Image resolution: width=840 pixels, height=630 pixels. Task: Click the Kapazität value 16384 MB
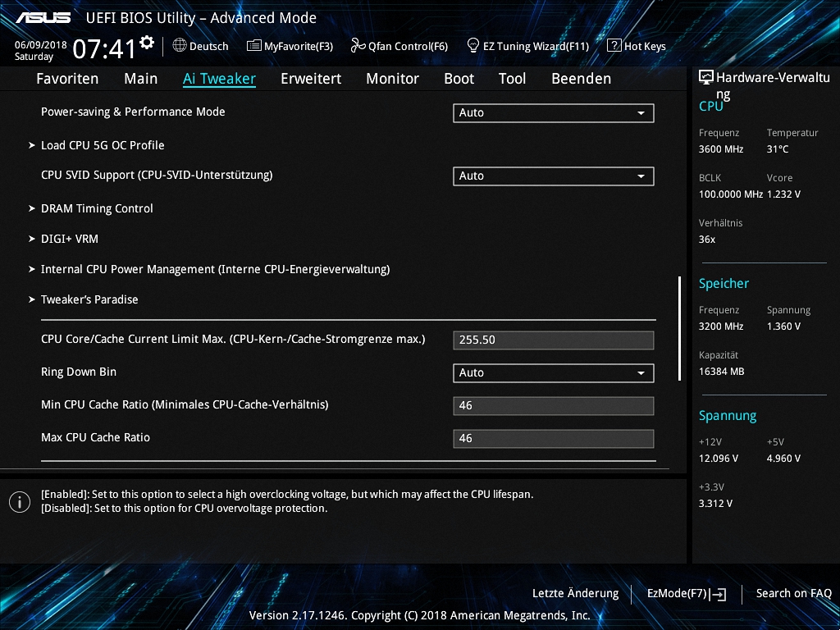pos(722,372)
